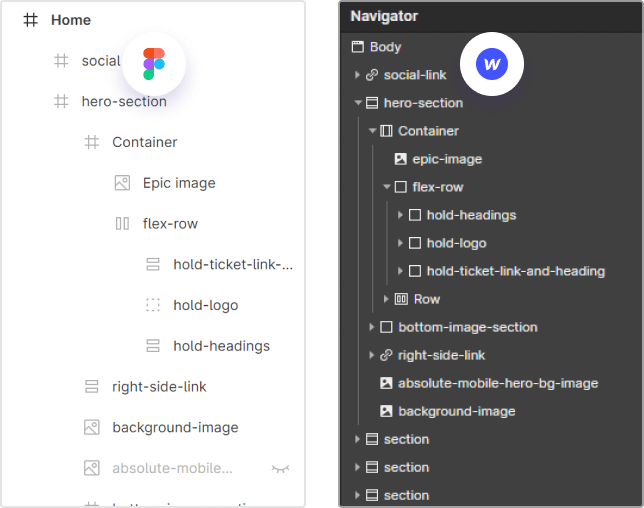The image size is (644, 508).
Task: Show the hidden absolute-mobile layer via eye icon
Action: tap(281, 468)
